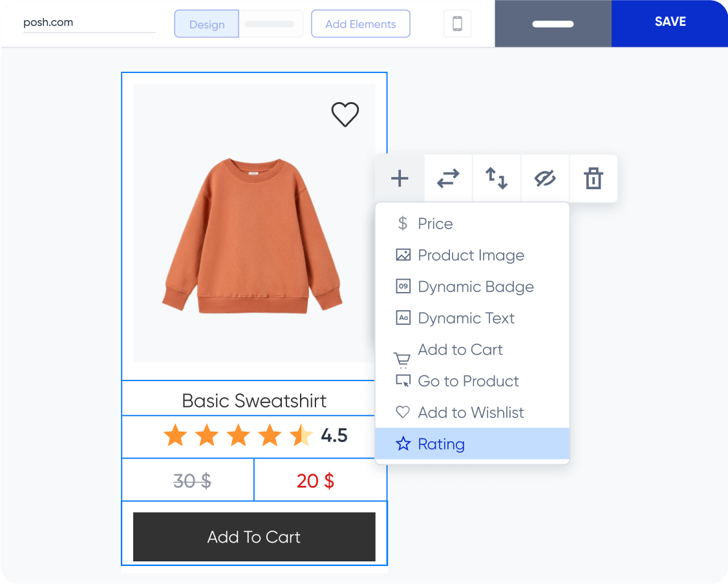Choose Product Image in the dropdown list
Viewport: 728px width, 584px height.
471,255
